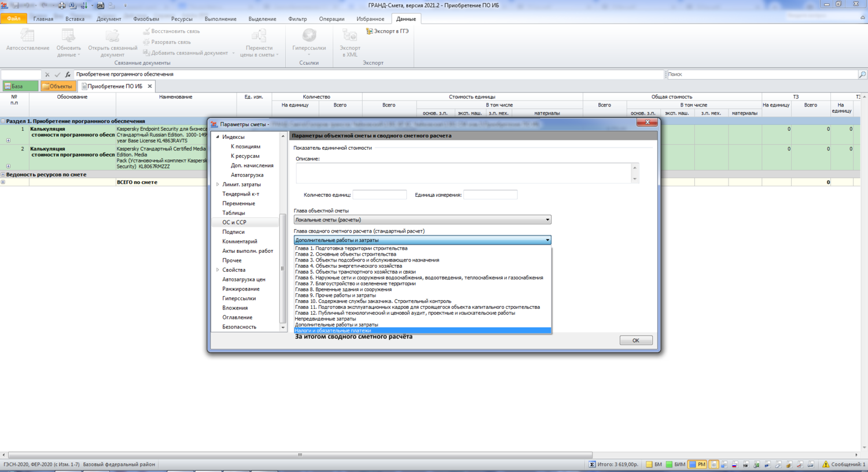Image resolution: width=868 pixels, height=472 pixels.
Task: Click the main window horizontal scrollbar
Action: [300, 455]
